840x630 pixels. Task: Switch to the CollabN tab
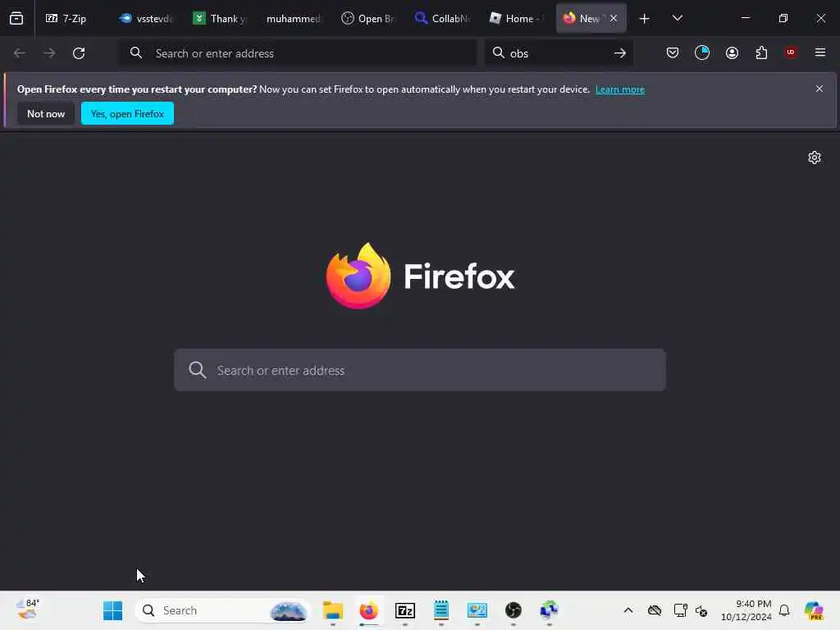442,18
